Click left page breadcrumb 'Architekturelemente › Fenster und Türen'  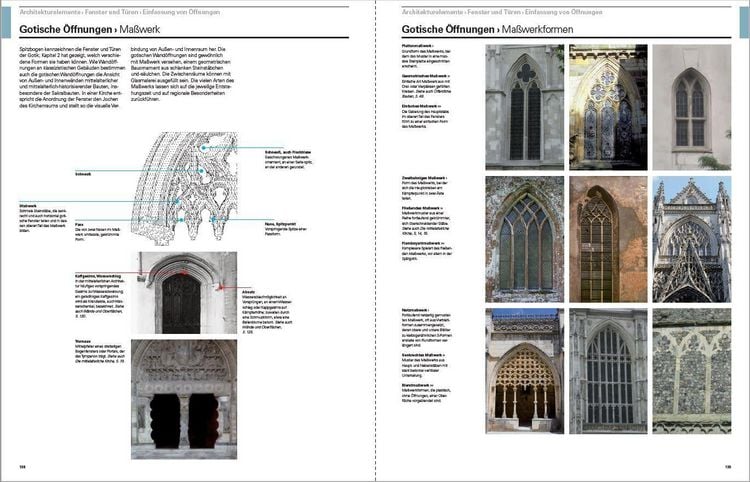pos(79,12)
